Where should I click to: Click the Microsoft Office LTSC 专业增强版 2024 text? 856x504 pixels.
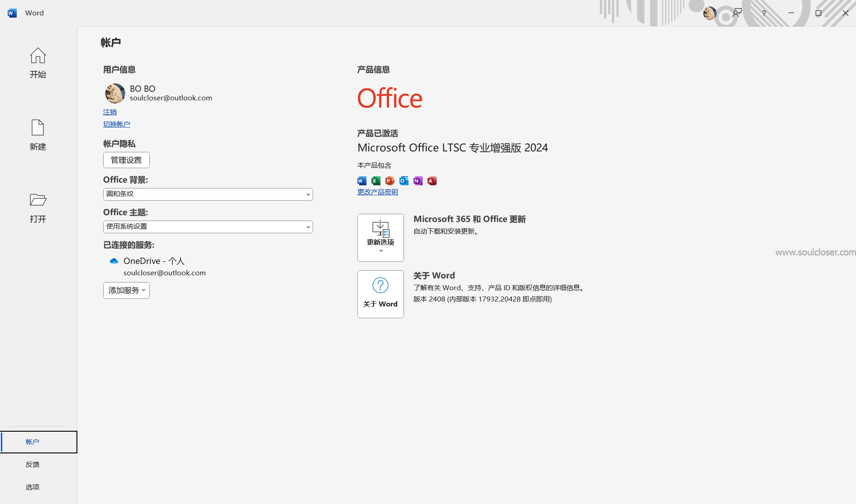(452, 148)
